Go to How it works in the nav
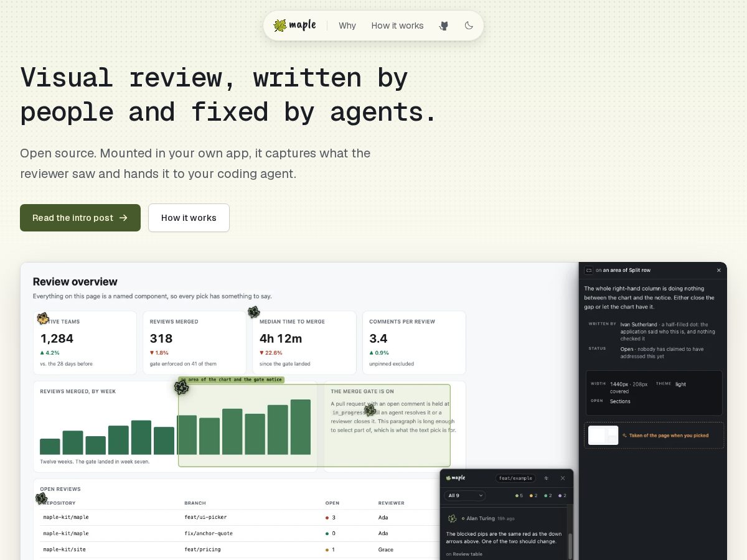 click(397, 26)
